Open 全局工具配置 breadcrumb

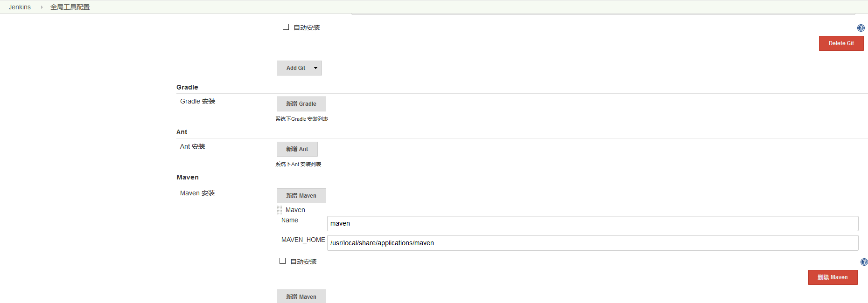[x=70, y=7]
